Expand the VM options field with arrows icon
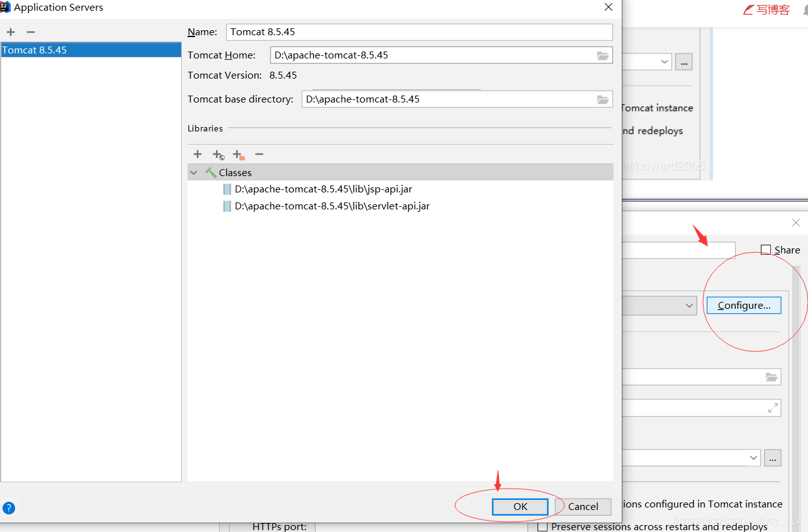This screenshot has width=808, height=532. [x=773, y=408]
